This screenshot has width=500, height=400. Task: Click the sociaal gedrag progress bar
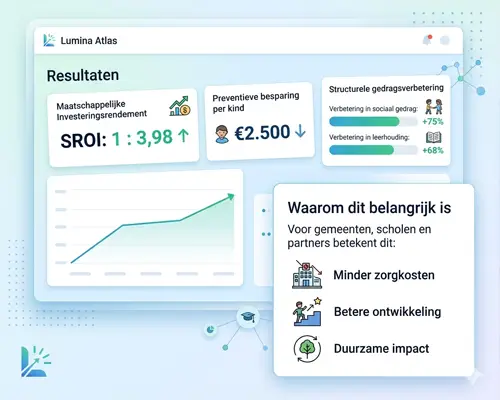click(x=373, y=122)
